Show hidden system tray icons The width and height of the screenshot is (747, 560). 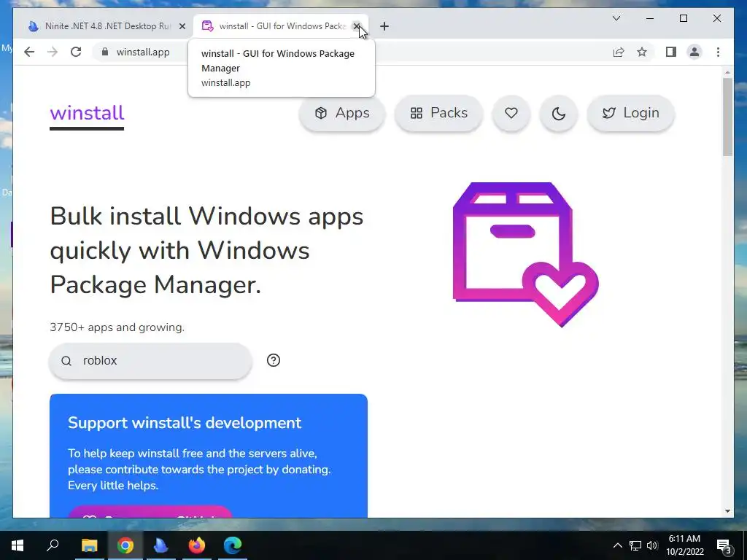pyautogui.click(x=617, y=545)
